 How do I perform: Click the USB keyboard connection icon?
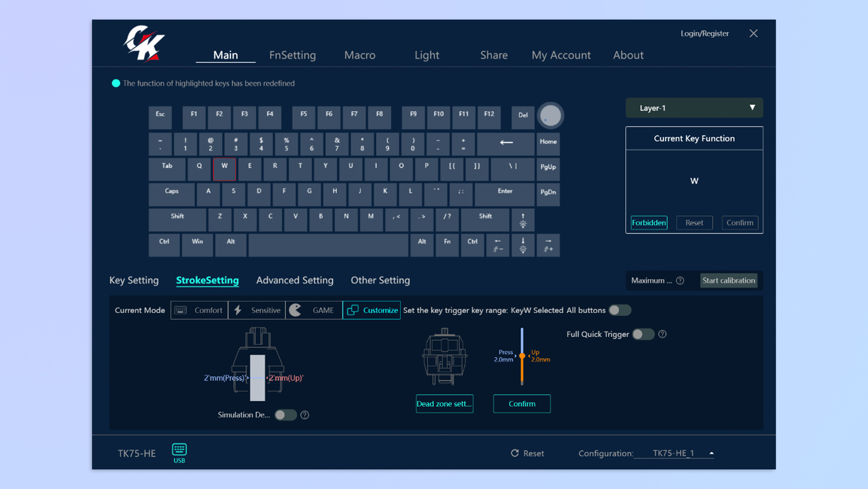(x=179, y=449)
